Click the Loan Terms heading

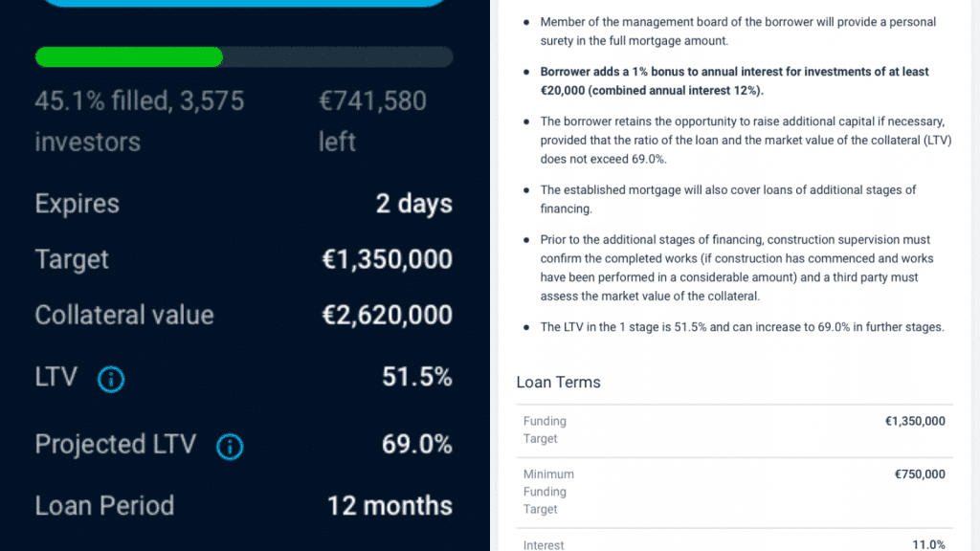tap(558, 382)
